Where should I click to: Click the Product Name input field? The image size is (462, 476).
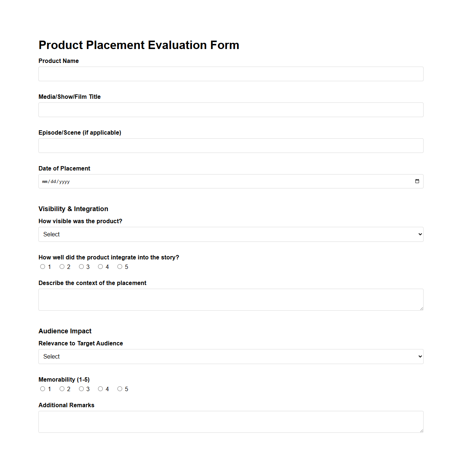(x=230, y=74)
